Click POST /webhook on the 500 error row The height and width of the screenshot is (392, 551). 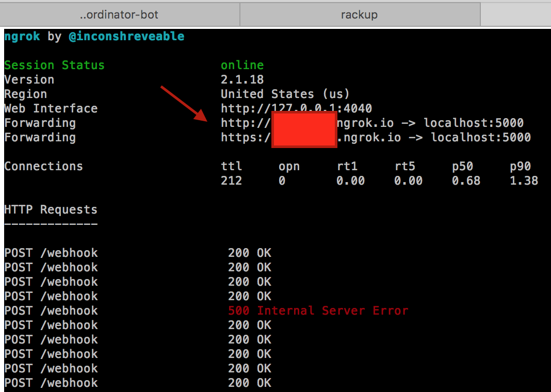click(x=51, y=311)
